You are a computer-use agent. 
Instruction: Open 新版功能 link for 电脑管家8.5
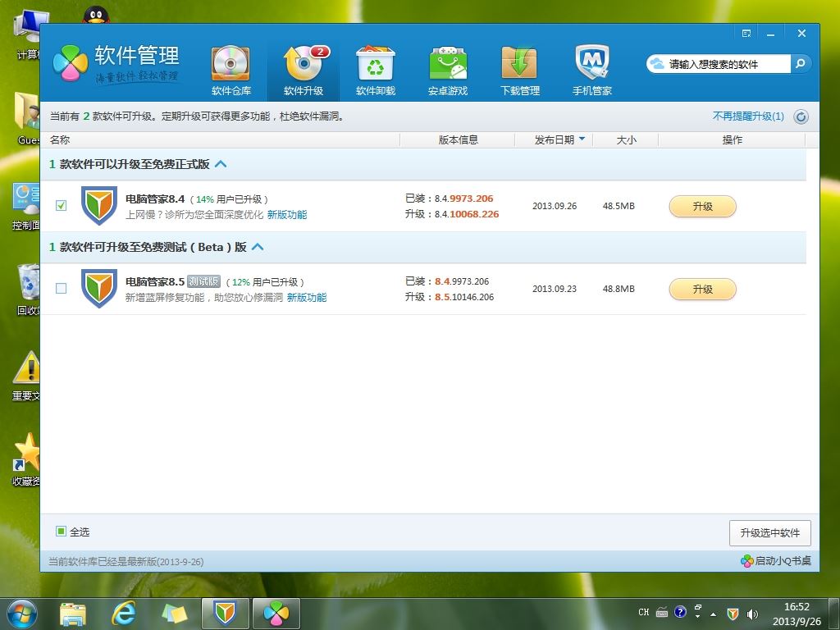click(307, 298)
